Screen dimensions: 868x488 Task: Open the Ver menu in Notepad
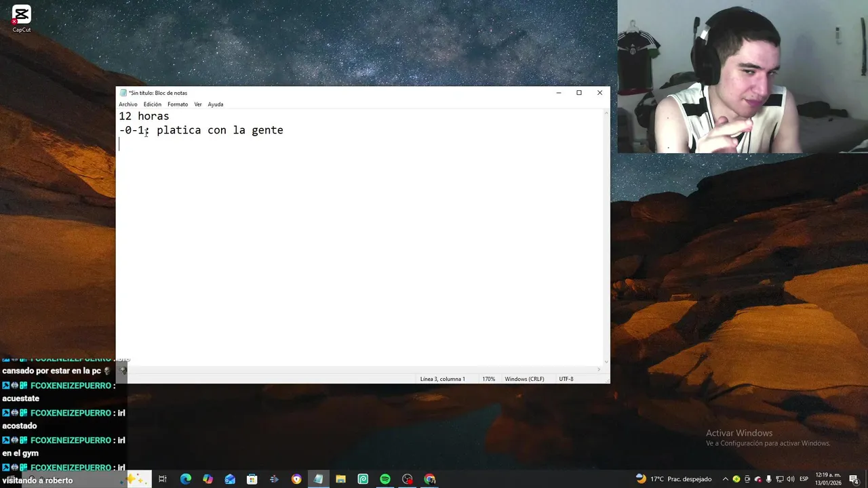click(198, 104)
